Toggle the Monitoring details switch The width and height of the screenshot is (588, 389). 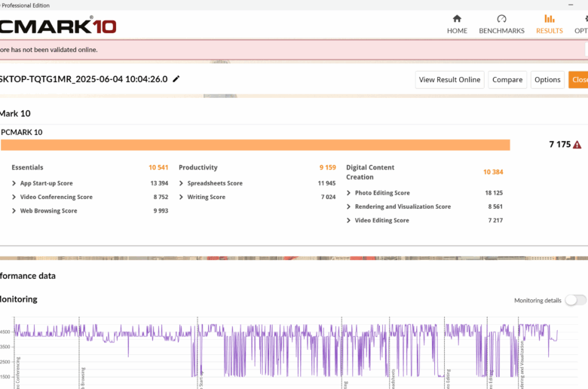(x=576, y=300)
